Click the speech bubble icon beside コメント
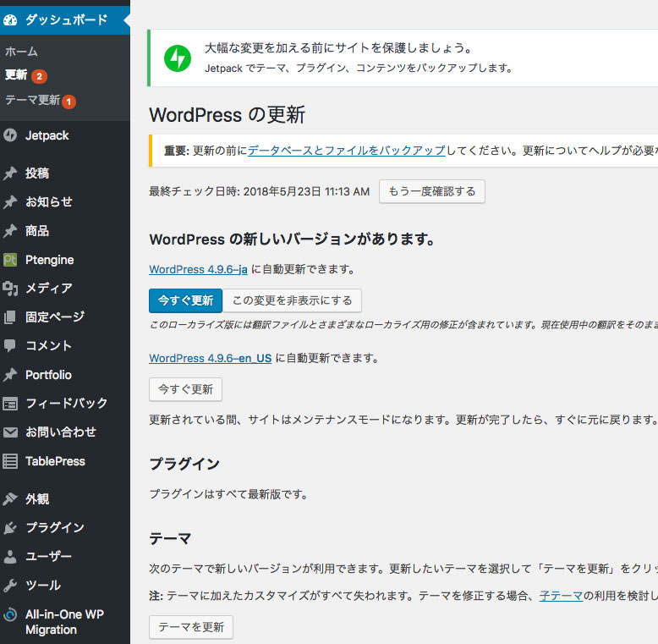 tap(10, 345)
